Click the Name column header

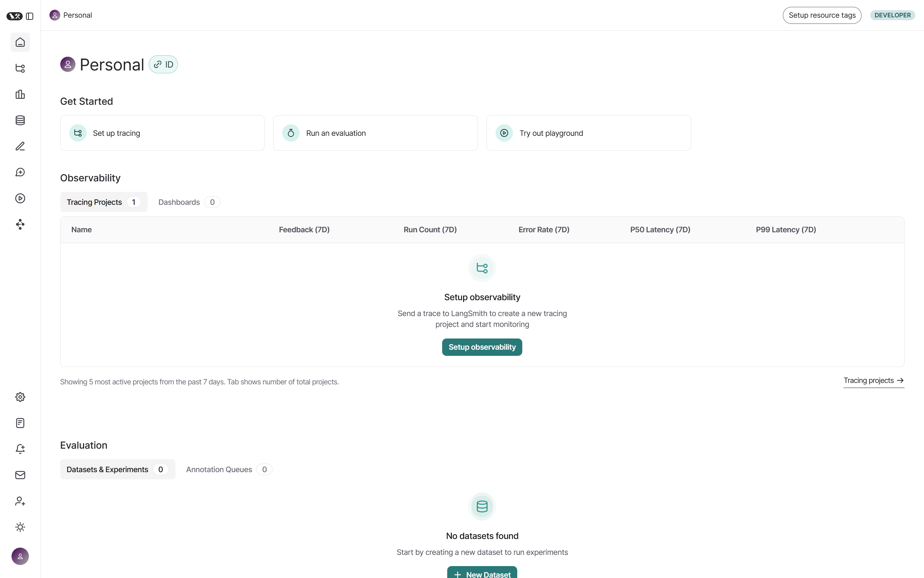tap(81, 230)
